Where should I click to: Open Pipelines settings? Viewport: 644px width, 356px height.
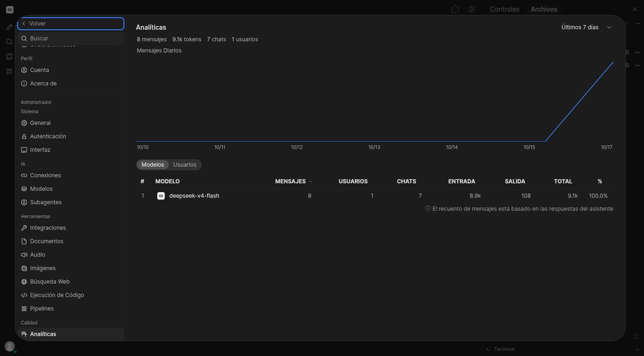pos(71,309)
